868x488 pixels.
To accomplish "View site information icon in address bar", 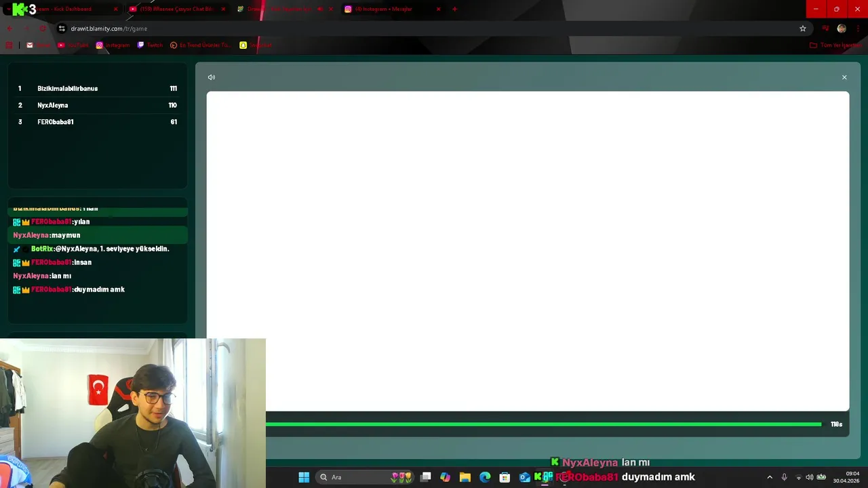I will point(62,28).
